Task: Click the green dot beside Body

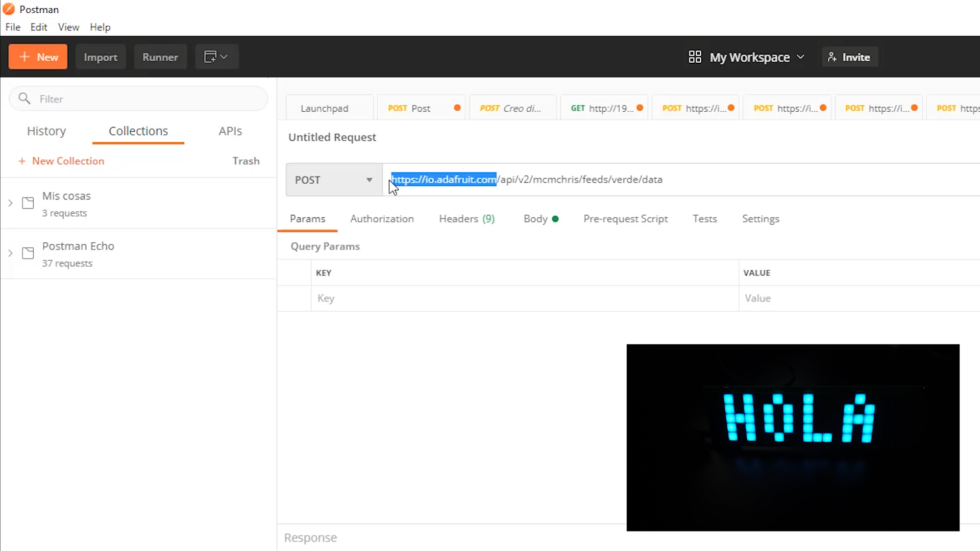Action: (555, 219)
